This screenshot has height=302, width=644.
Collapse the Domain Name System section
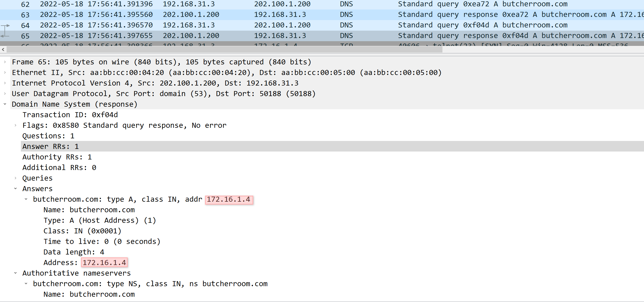click(5, 104)
